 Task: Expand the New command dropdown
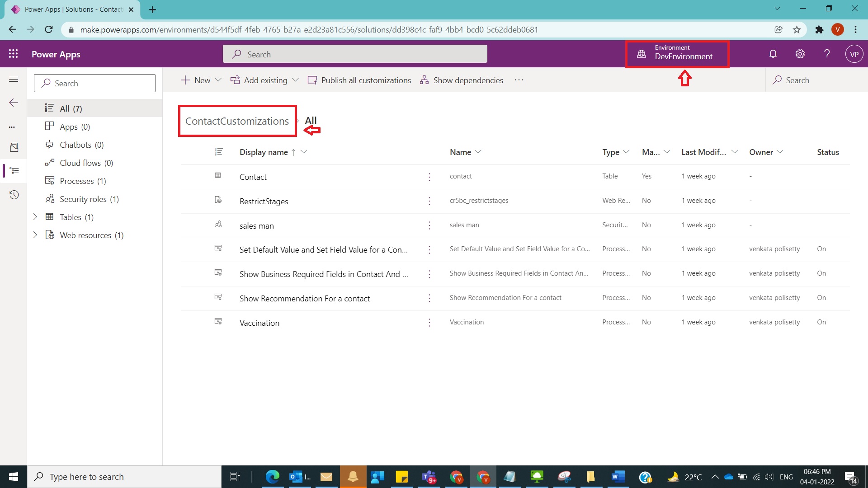(218, 80)
